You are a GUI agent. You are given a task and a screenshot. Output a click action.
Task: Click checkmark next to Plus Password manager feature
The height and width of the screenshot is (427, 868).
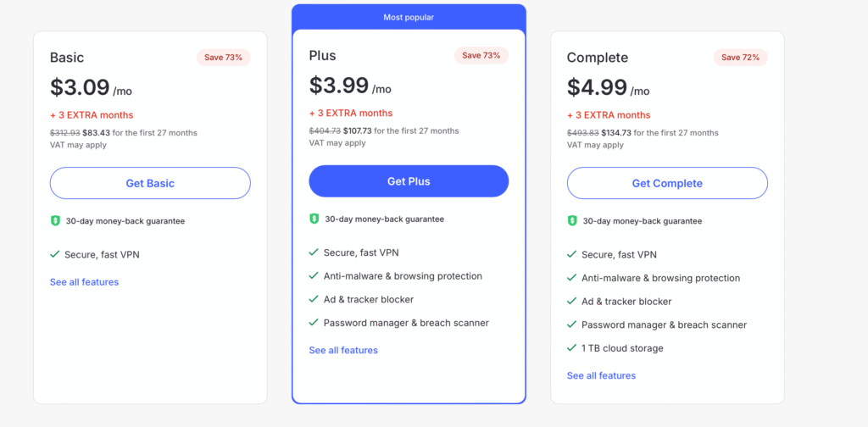click(x=314, y=323)
